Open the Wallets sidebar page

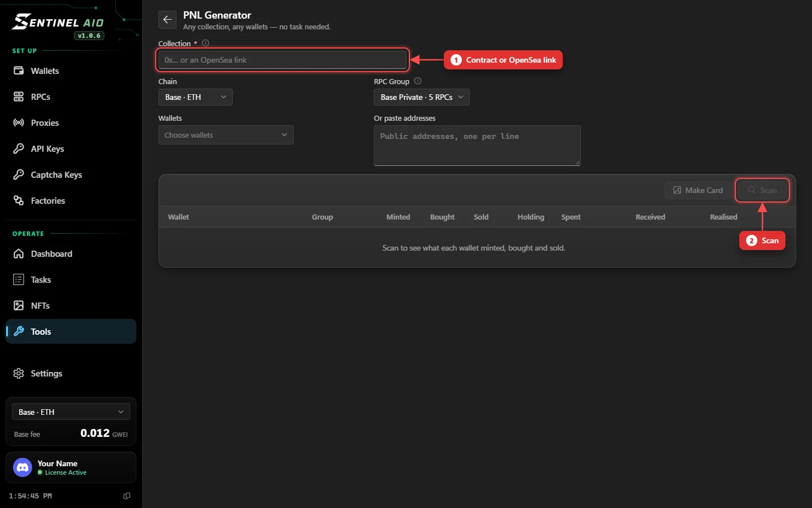[71, 71]
